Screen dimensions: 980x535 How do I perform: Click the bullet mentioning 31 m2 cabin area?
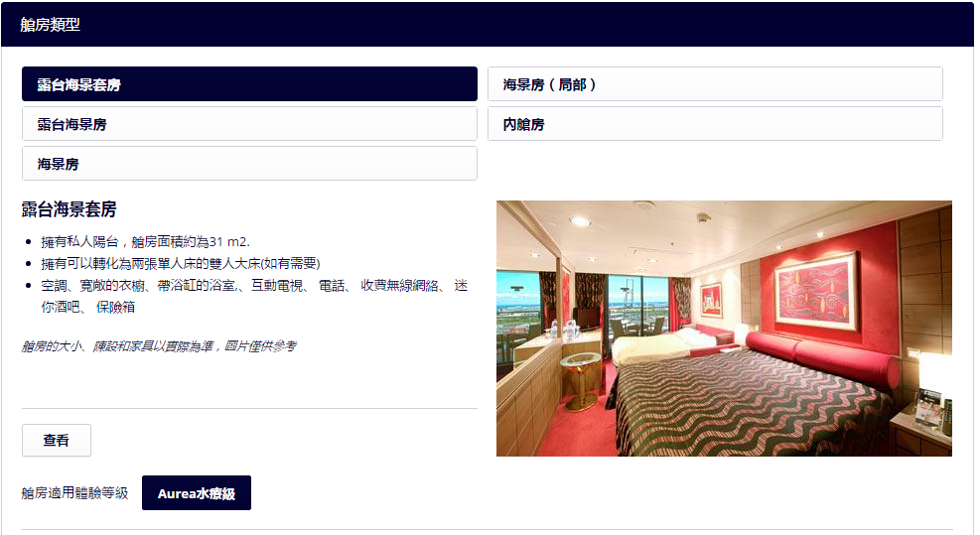point(146,242)
